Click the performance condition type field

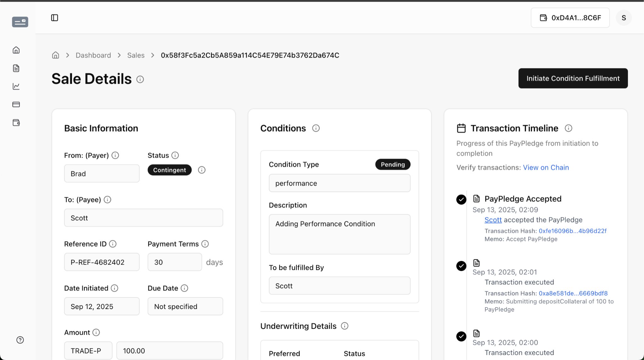[340, 183]
